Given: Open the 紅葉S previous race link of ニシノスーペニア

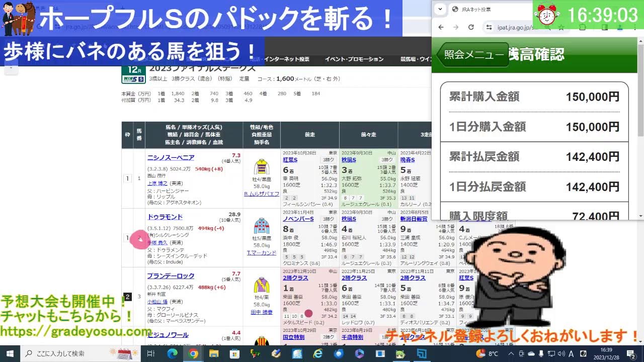Looking at the screenshot, I should [290, 160].
